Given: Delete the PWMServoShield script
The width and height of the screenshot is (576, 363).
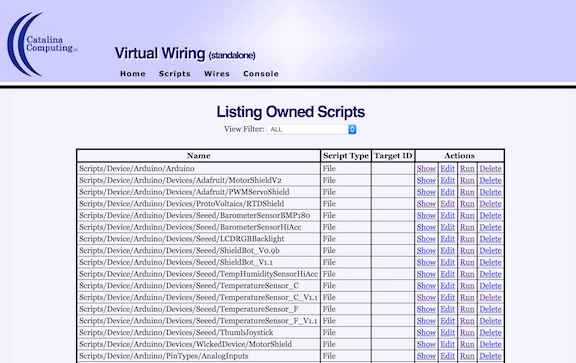Looking at the screenshot, I should pyautogui.click(x=490, y=192).
